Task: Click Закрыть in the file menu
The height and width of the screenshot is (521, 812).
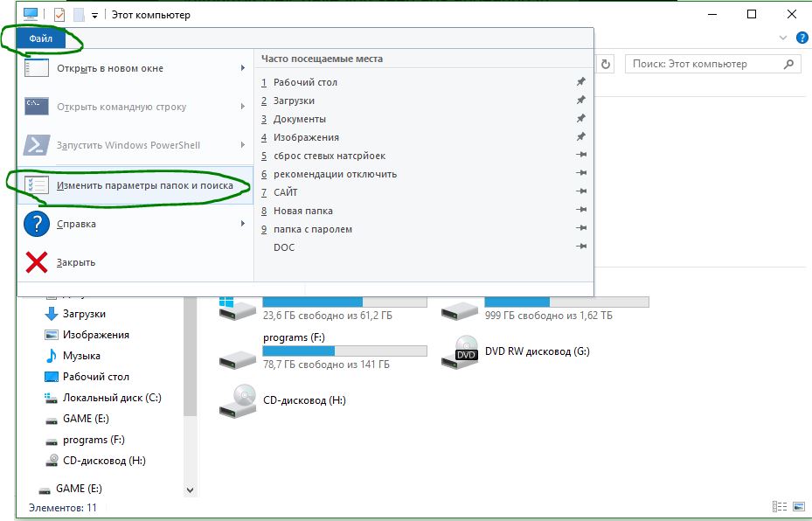Action: point(135,262)
